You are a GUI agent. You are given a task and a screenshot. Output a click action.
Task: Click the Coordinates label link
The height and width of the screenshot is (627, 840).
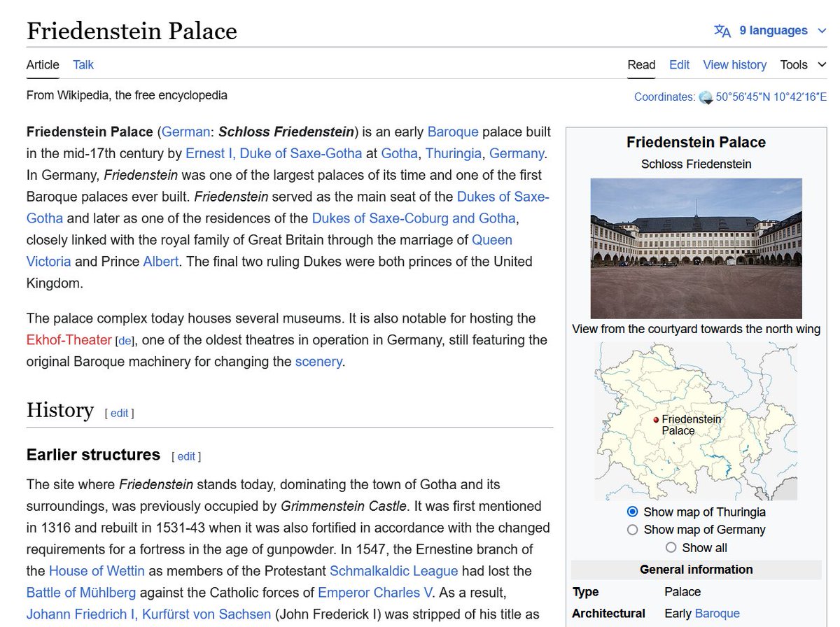[664, 97]
